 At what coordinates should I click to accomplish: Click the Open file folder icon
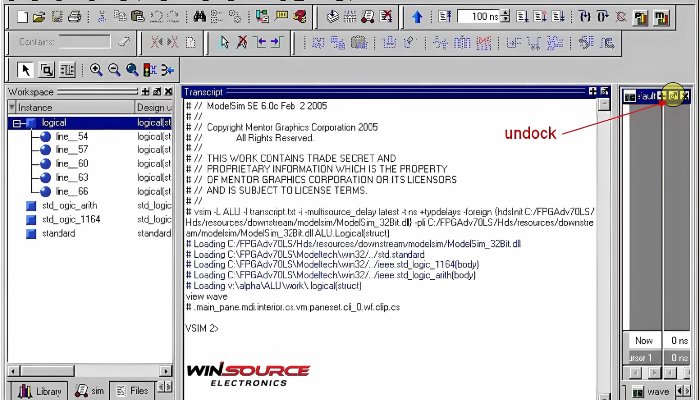tap(37, 17)
